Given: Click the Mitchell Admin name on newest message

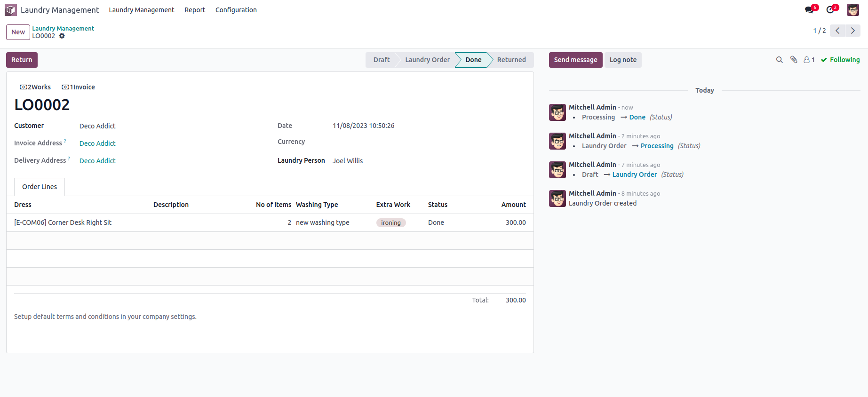Looking at the screenshot, I should pos(592,107).
